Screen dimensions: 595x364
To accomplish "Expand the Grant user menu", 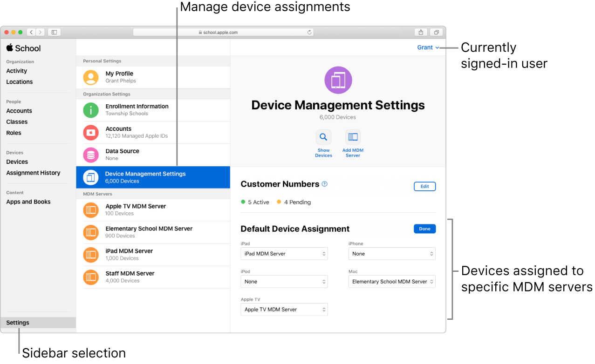I will tap(428, 47).
